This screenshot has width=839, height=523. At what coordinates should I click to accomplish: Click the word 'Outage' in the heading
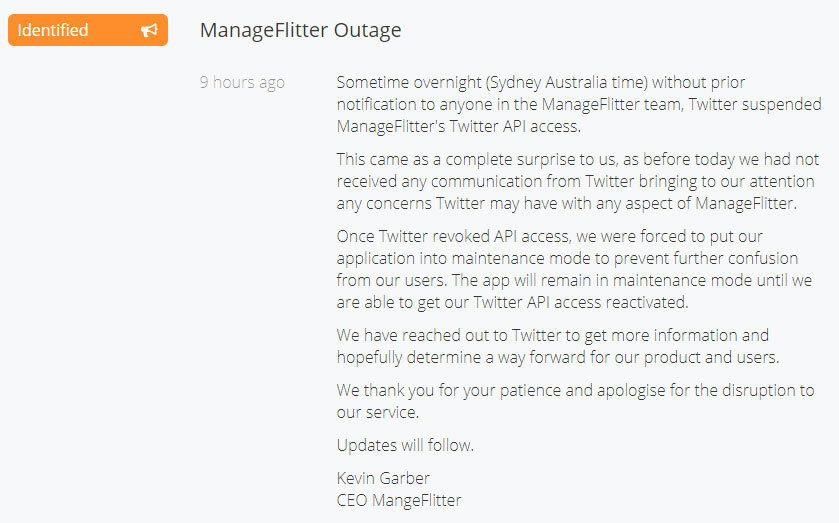(368, 31)
